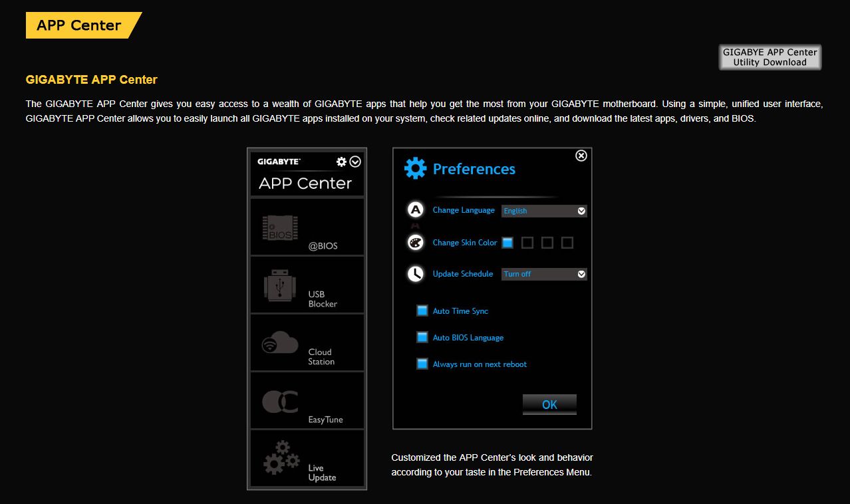Viewport: 850px width, 504px height.
Task: Select the second skin color swatch
Action: [527, 243]
